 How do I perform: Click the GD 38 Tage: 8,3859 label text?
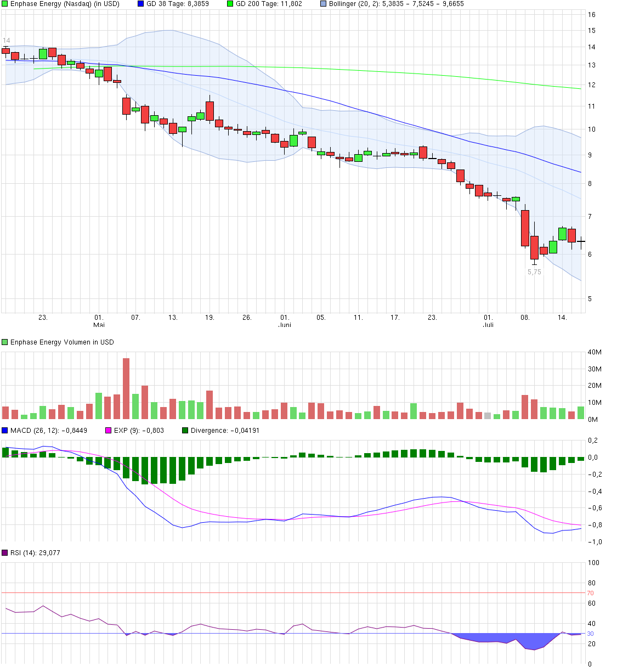click(178, 4)
